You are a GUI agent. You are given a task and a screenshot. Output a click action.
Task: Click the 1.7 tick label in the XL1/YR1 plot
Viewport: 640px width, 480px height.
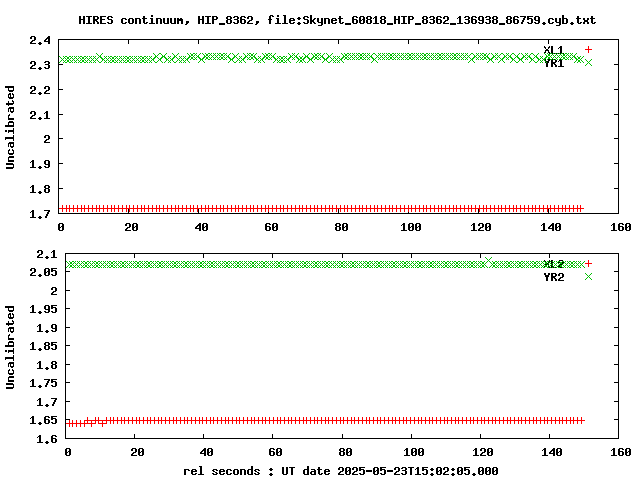click(x=40, y=213)
